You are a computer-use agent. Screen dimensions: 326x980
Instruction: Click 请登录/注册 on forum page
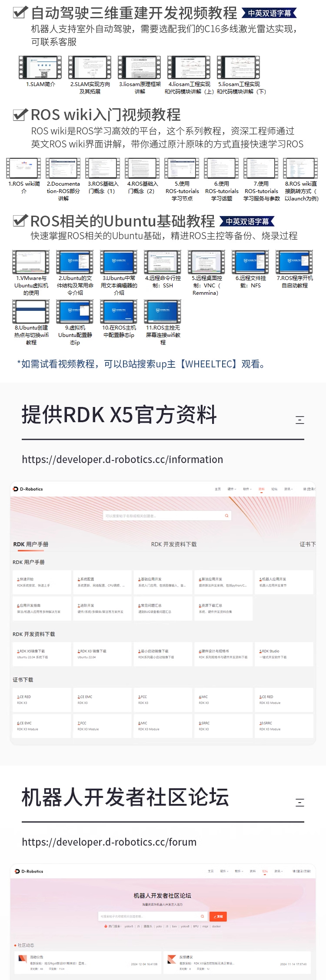pyautogui.click(x=302, y=871)
